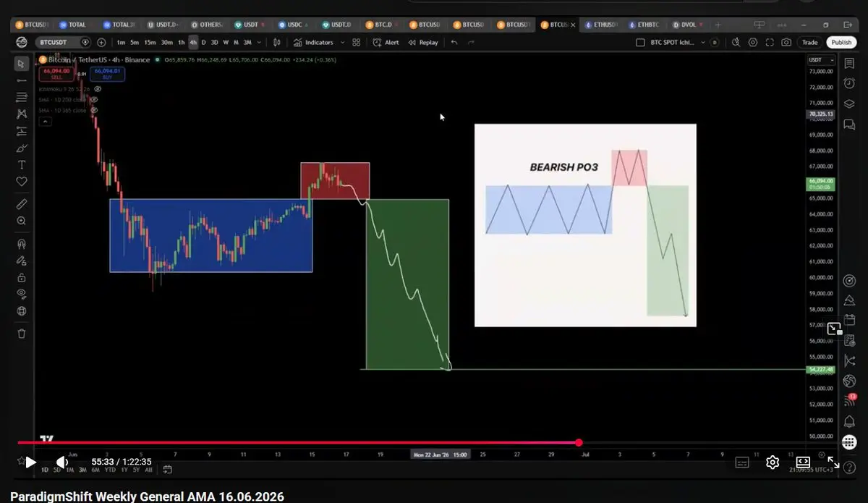868x503 pixels.
Task: Select the 15m timeframe
Action: tap(150, 43)
